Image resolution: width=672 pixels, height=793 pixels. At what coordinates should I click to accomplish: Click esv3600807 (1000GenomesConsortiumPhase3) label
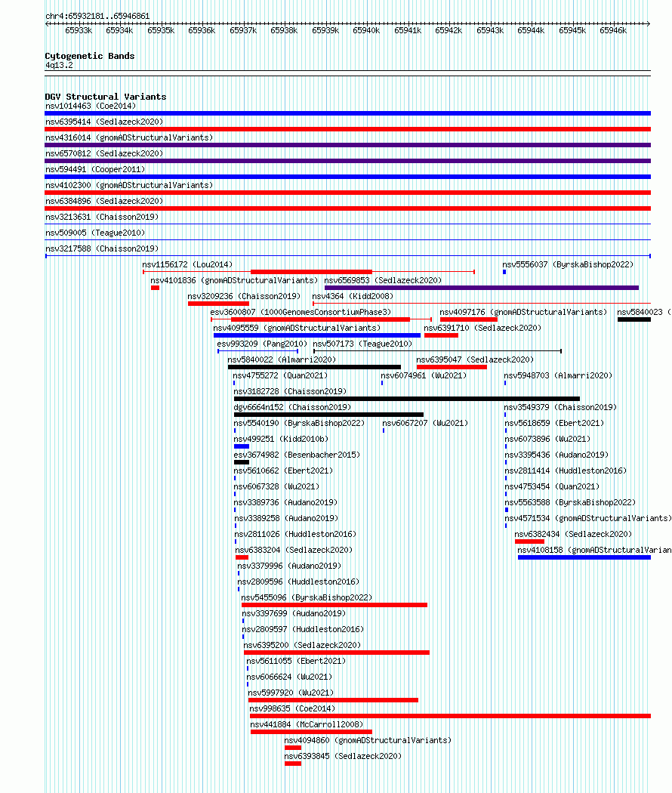[301, 312]
